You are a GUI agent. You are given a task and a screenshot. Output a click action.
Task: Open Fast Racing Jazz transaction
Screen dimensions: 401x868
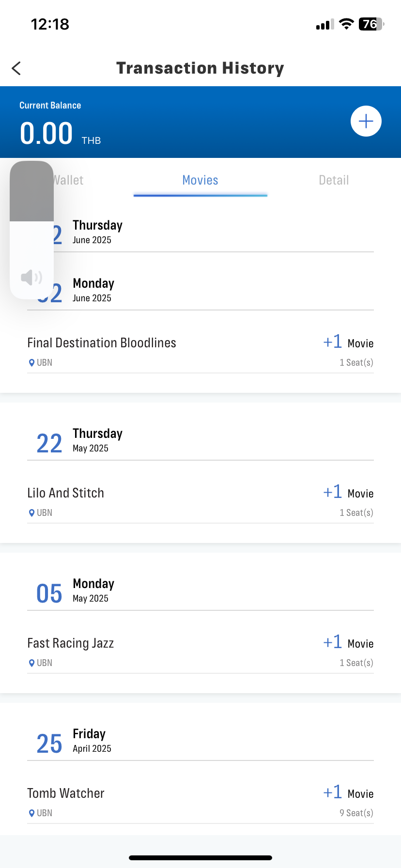pos(200,652)
